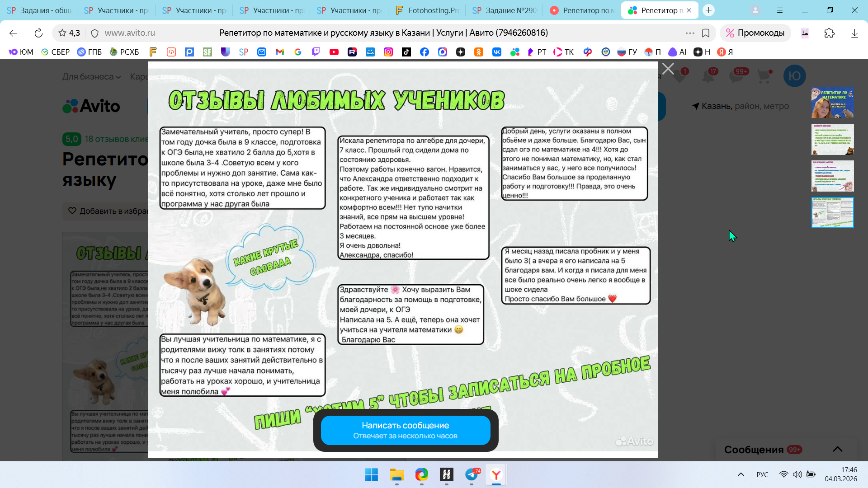The height and width of the screenshot is (488, 868).
Task: Select the second green-text thumbnail
Action: [832, 140]
